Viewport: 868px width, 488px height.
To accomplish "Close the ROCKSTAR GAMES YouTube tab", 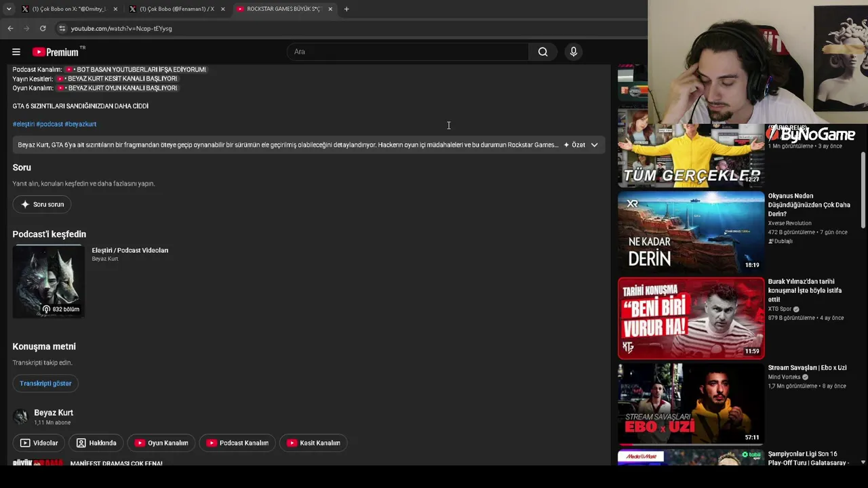I will coord(330,9).
